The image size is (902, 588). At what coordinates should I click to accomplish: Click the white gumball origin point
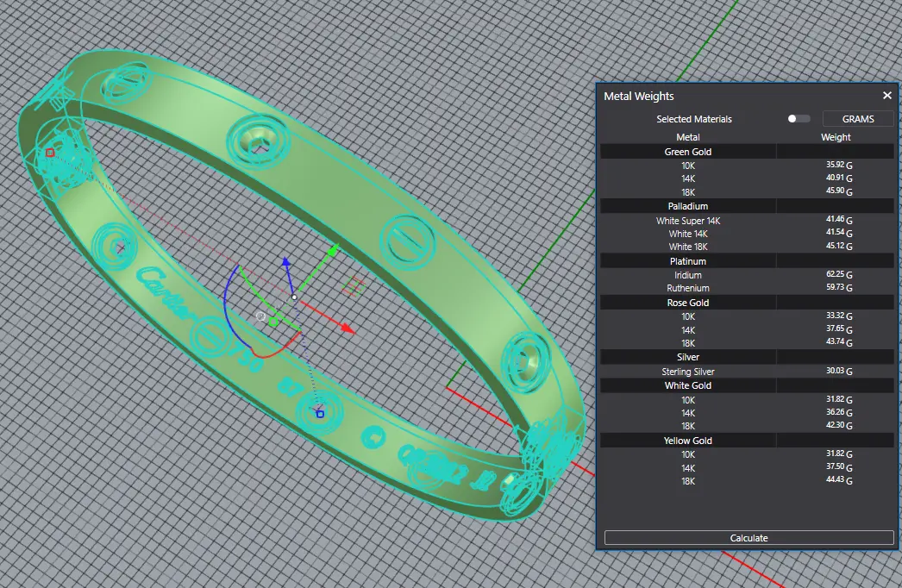point(294,297)
